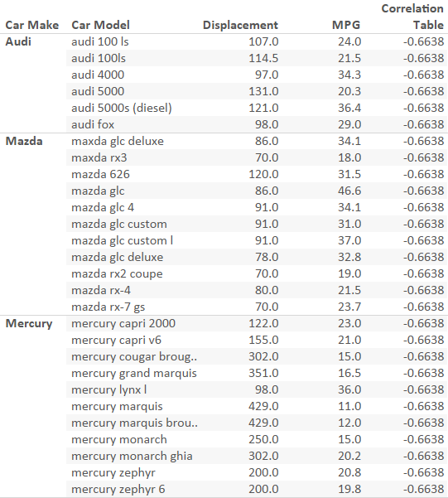Select the maxda glc deluxe row label
Screen dimensions: 448x498
click(118, 141)
